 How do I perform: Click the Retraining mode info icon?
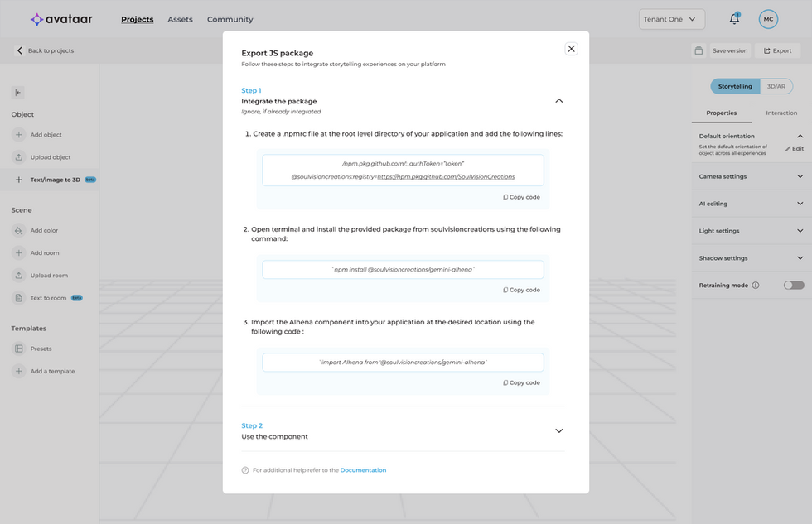click(x=756, y=286)
